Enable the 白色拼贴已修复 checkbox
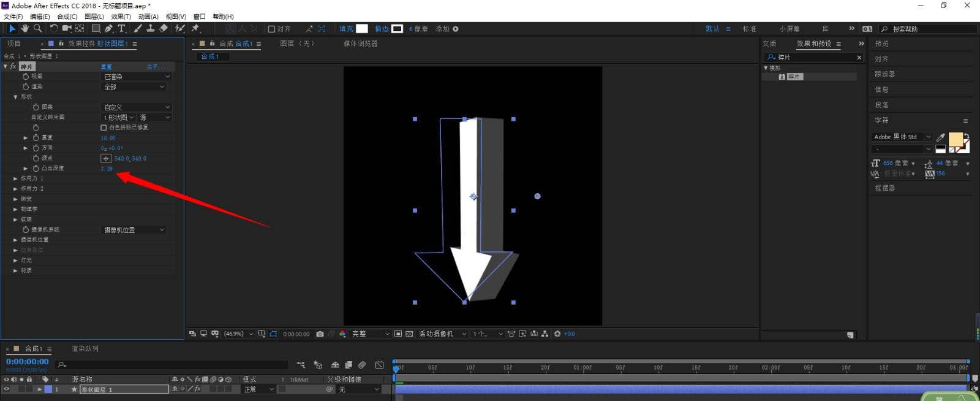The image size is (980, 401). tap(104, 128)
